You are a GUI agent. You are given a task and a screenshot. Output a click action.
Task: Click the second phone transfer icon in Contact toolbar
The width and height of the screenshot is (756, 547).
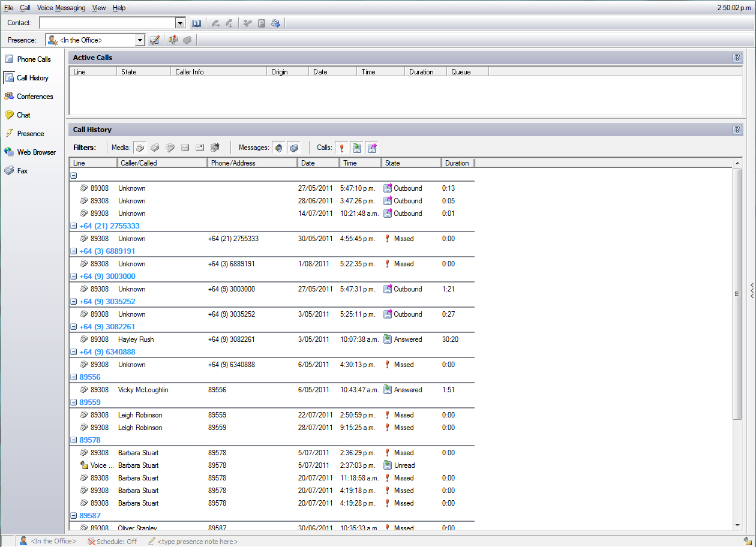[229, 23]
